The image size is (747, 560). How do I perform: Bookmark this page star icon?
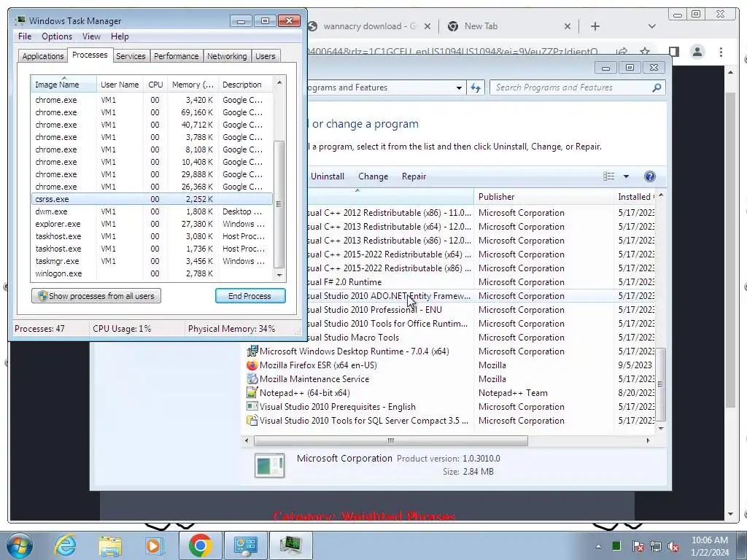(645, 52)
